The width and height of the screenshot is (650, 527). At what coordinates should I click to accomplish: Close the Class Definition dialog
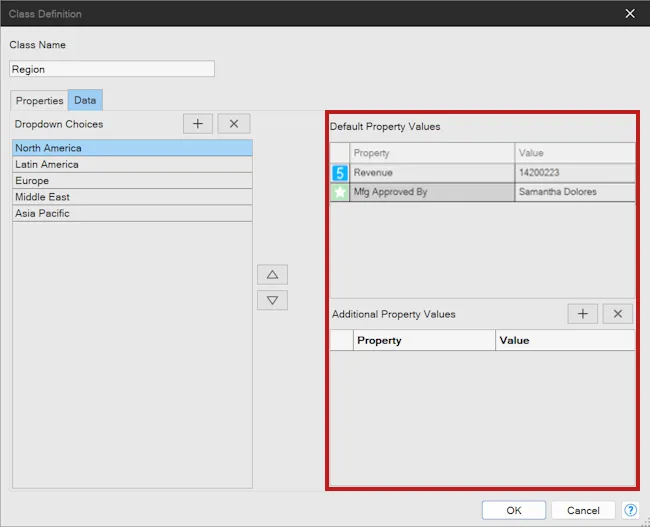click(x=630, y=14)
